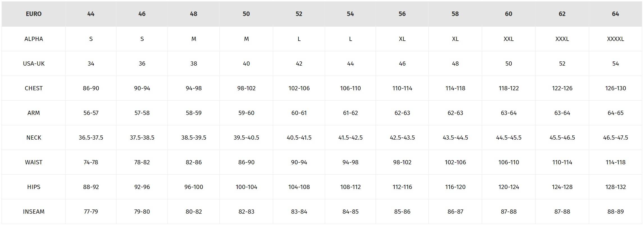
Task: Click the inseam value 88-89
Action: pos(615,212)
